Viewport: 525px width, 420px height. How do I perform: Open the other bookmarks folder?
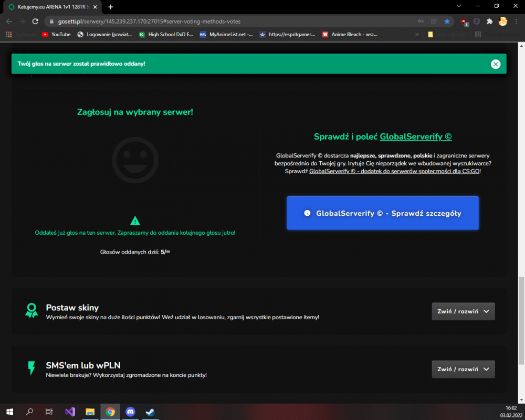point(447,34)
